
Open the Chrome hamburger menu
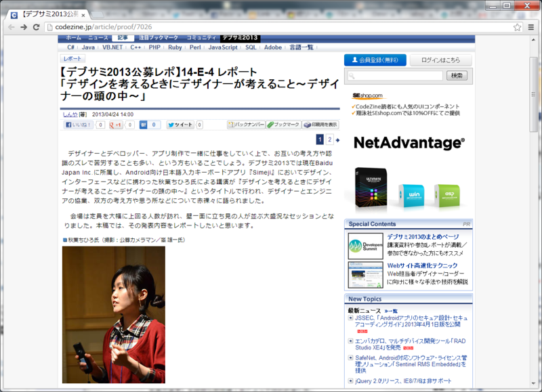tap(531, 27)
